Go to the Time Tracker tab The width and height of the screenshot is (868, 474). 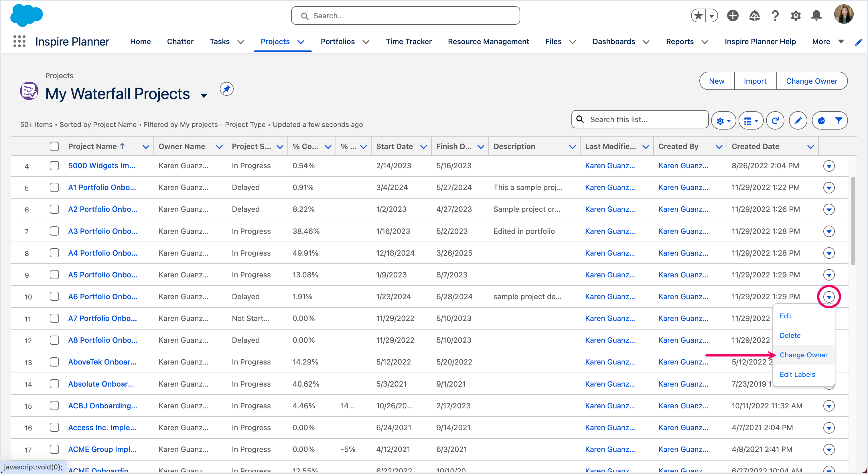(x=409, y=42)
